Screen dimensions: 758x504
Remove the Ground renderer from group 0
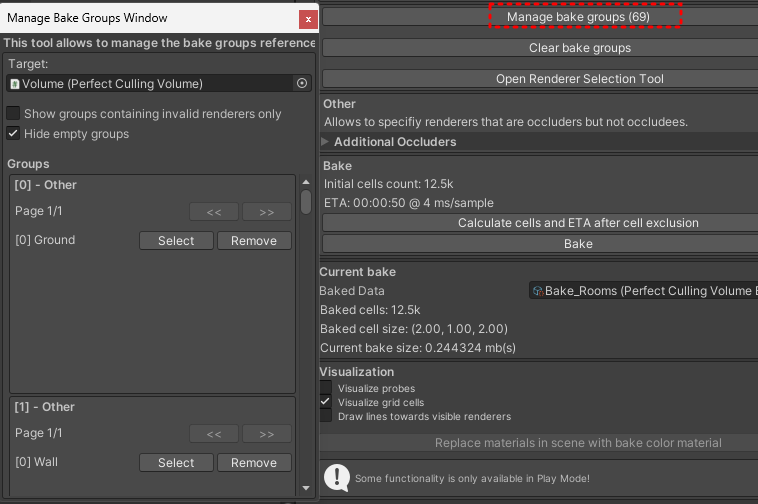point(254,241)
